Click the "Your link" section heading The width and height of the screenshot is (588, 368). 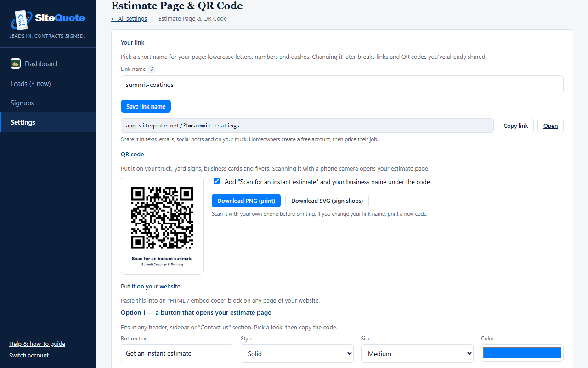133,42
